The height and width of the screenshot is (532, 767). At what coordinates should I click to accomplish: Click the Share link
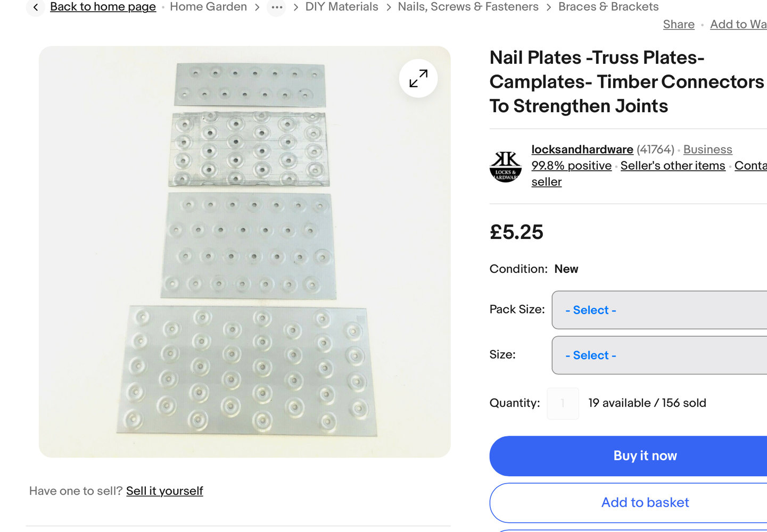click(x=679, y=24)
